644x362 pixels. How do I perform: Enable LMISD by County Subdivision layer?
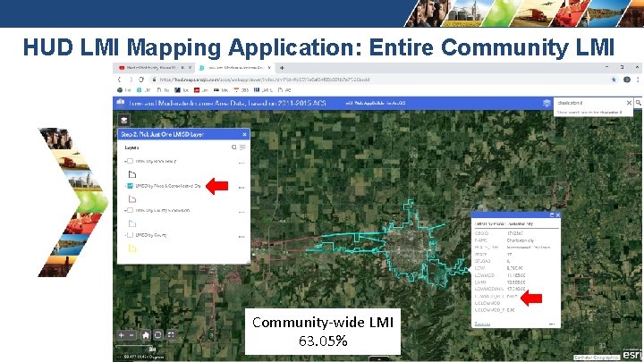click(x=130, y=210)
